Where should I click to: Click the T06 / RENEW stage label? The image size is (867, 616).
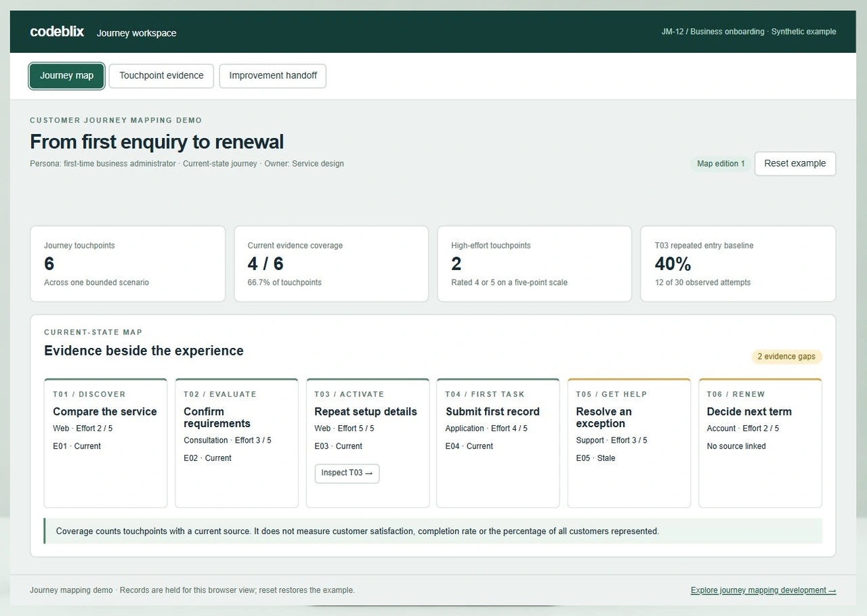(x=736, y=395)
